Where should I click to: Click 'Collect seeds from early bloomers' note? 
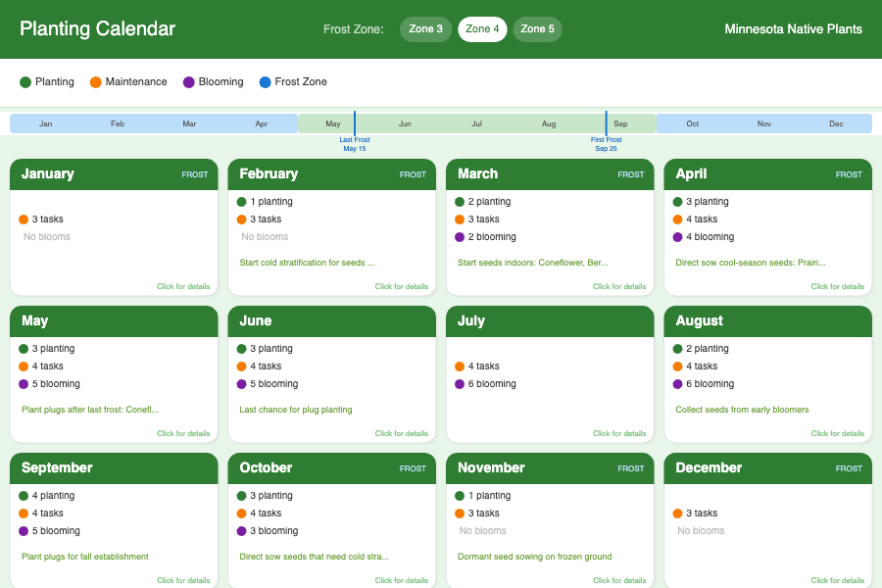point(742,410)
